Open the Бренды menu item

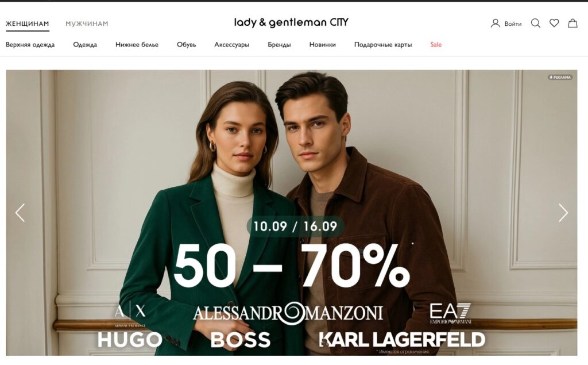click(279, 45)
